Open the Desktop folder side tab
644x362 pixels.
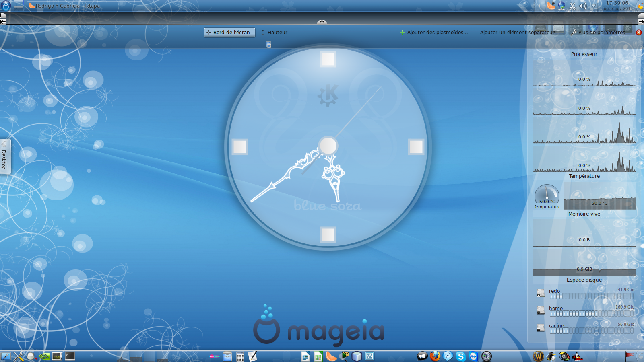click(5, 157)
